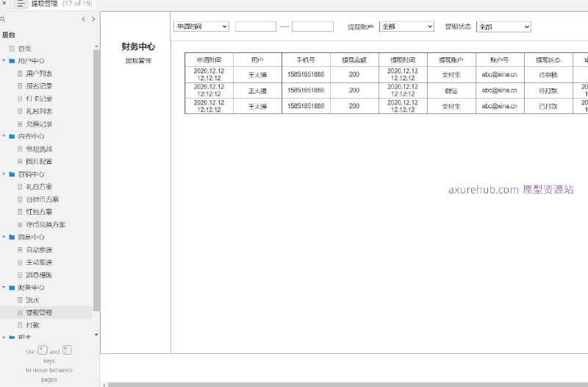588x387 pixels.
Task: Collapse the 消息中心 folder arrow
Action: (x=4, y=236)
